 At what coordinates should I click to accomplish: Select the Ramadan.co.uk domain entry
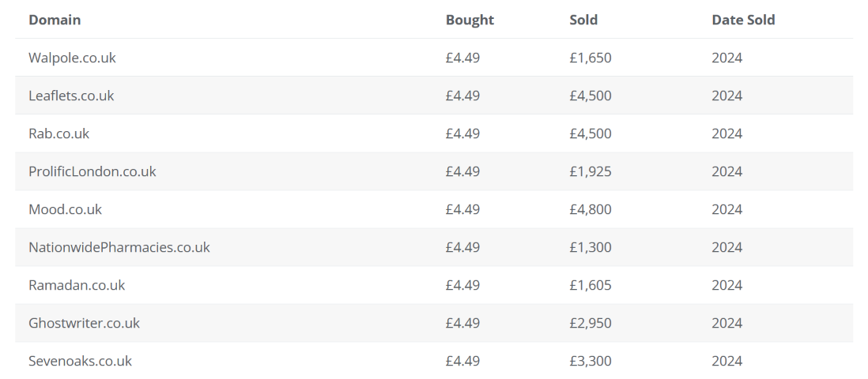pyautogui.click(x=77, y=286)
